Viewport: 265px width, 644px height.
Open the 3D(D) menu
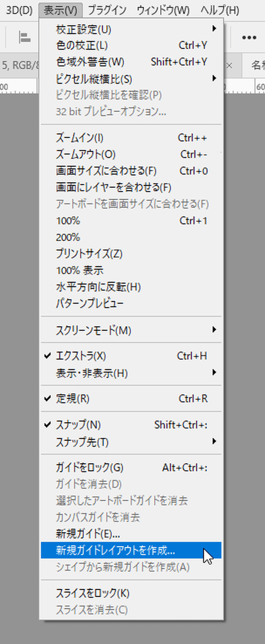[x=19, y=11]
